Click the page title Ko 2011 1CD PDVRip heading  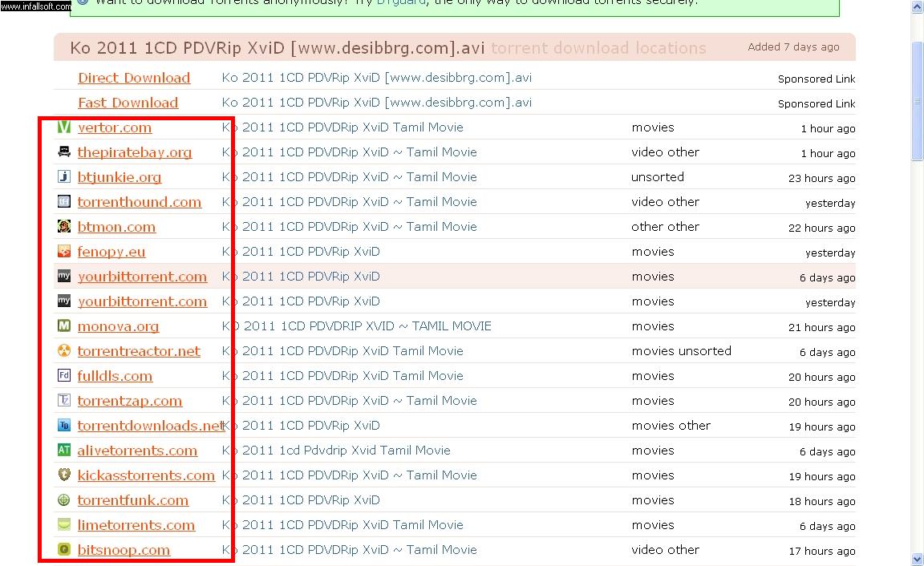point(277,48)
